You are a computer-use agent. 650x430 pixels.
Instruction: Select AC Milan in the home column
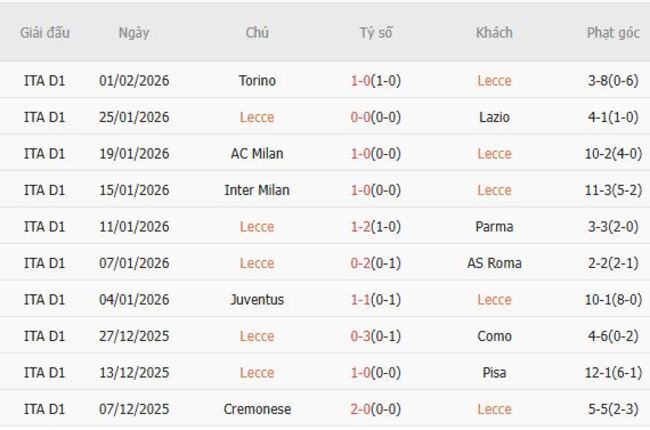coord(257,154)
